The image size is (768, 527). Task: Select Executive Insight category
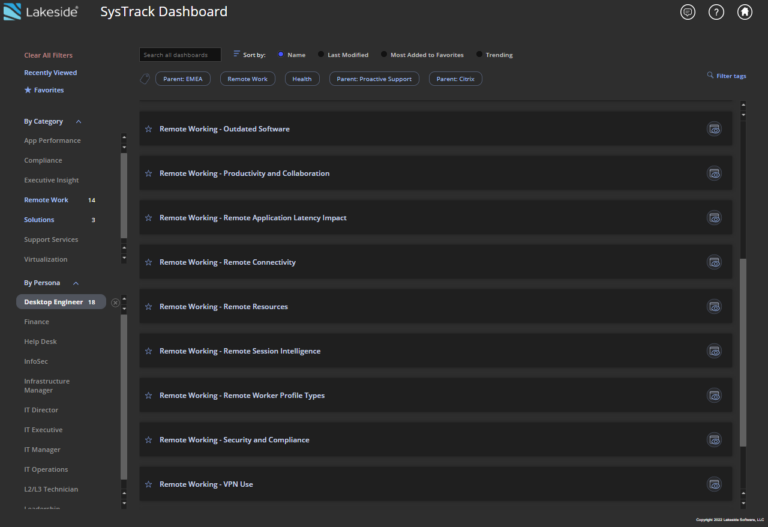point(51,180)
